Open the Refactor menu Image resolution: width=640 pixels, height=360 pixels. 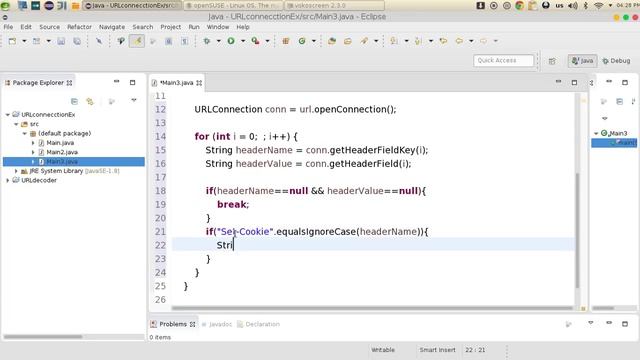[x=79, y=27]
